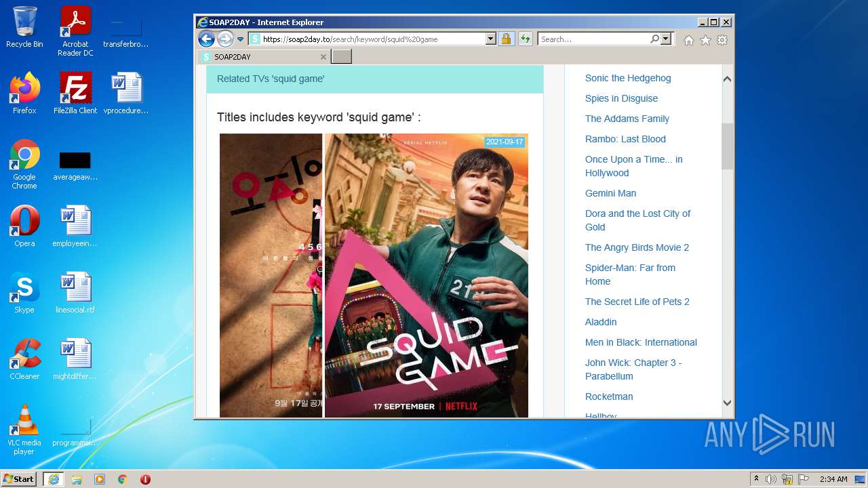
Task: Open Action Center flag tray icon
Action: click(x=803, y=479)
